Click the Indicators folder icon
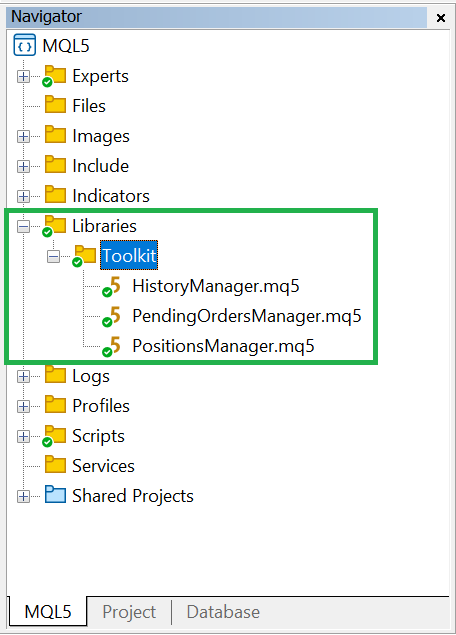456x635 pixels. (x=55, y=195)
